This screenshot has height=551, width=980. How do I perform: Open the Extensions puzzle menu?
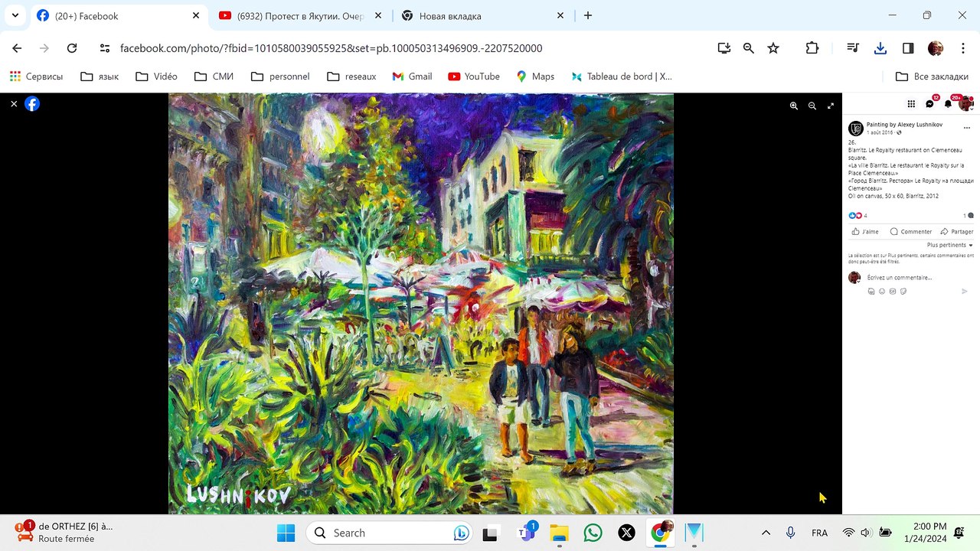[x=812, y=48]
